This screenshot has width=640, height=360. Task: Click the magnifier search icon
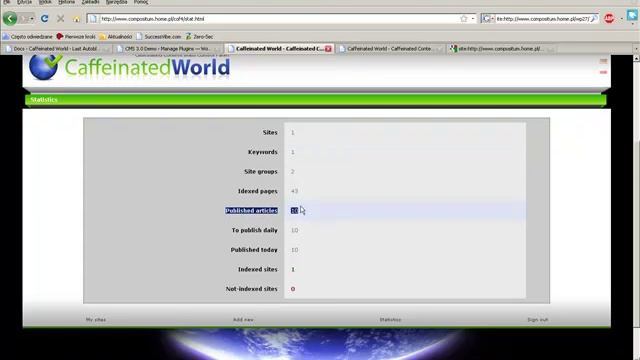pos(594,18)
